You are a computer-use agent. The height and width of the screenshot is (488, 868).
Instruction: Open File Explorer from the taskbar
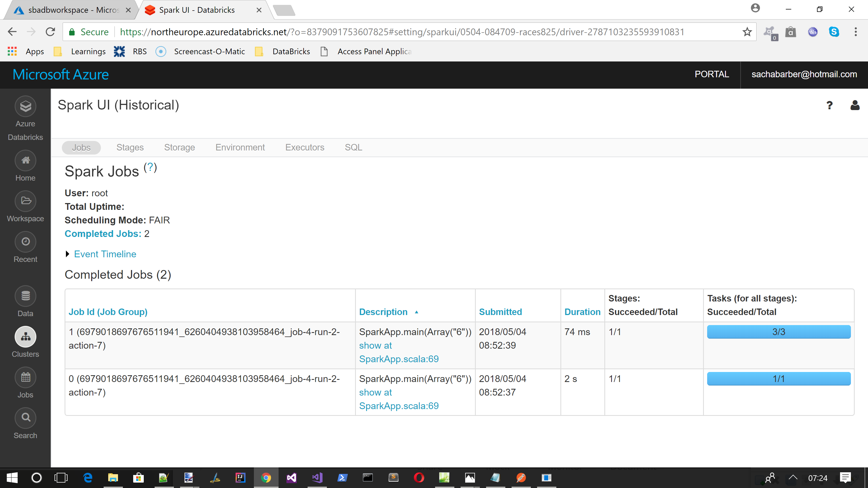point(113,477)
